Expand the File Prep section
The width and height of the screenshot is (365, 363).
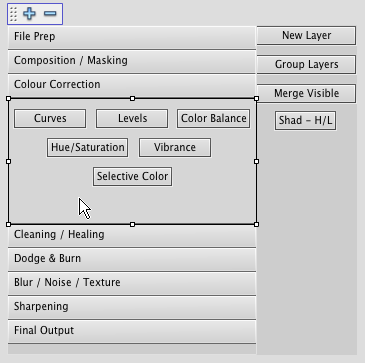[x=132, y=37]
